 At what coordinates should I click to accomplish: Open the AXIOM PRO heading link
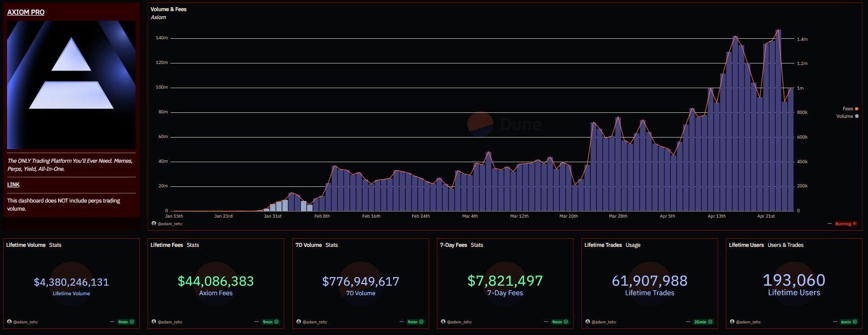(x=26, y=12)
